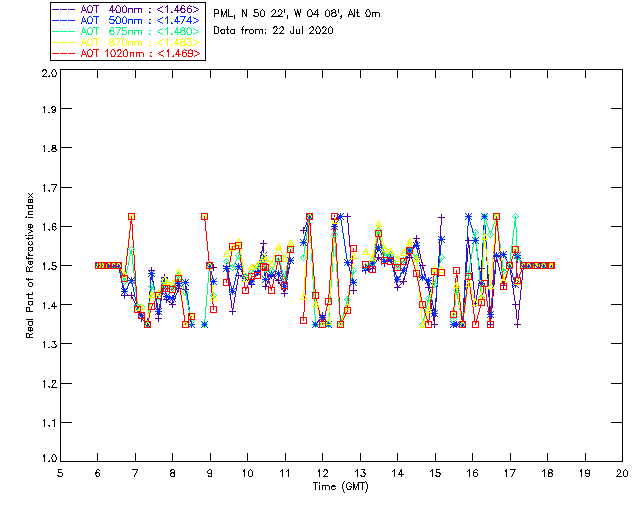Click the x-axis tick label 10

tap(247, 473)
